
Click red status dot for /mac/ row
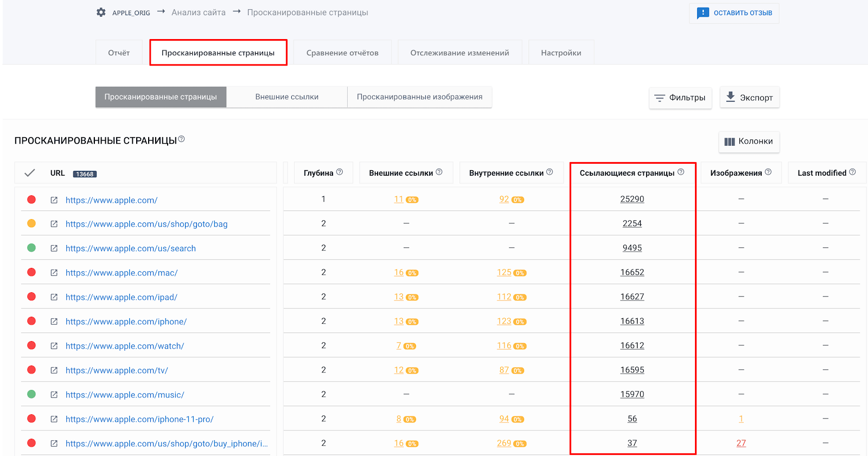tap(31, 272)
